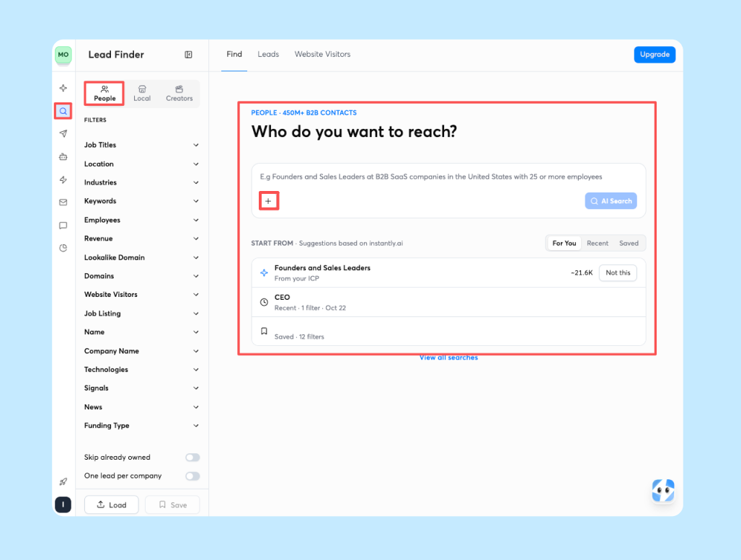The height and width of the screenshot is (560, 741).
Task: Open the Saved 12 filters search
Action: 448,332
